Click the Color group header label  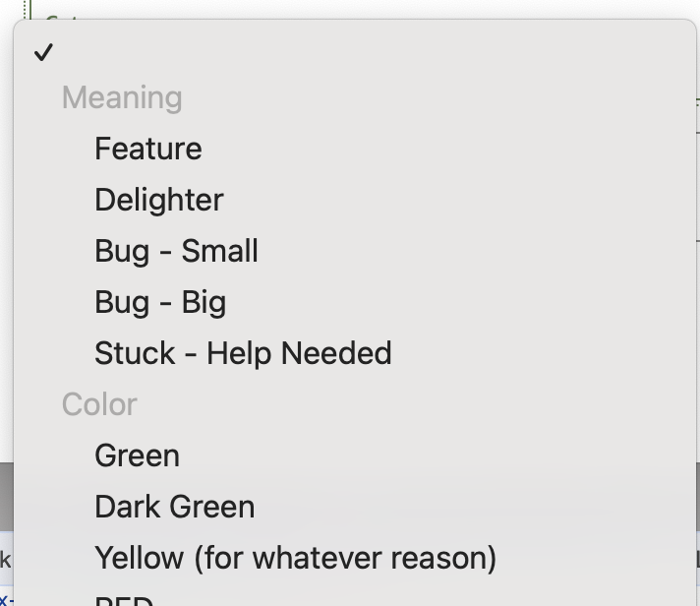pos(99,404)
